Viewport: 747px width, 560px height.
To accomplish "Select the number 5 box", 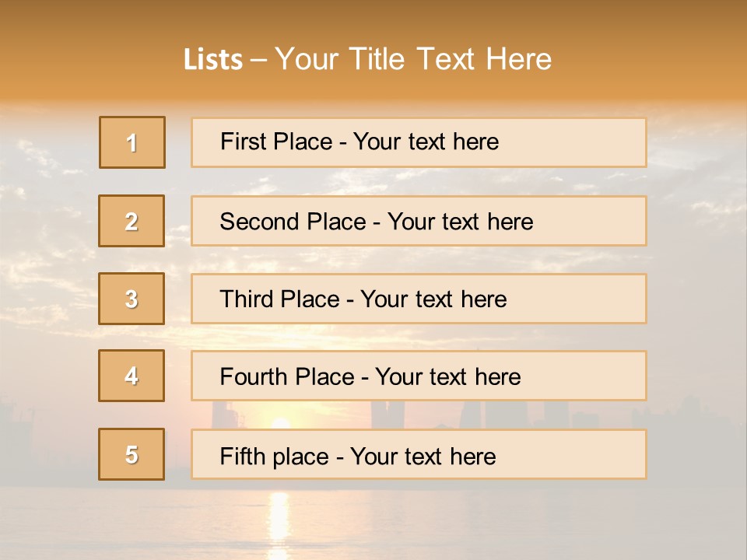I will [x=132, y=454].
